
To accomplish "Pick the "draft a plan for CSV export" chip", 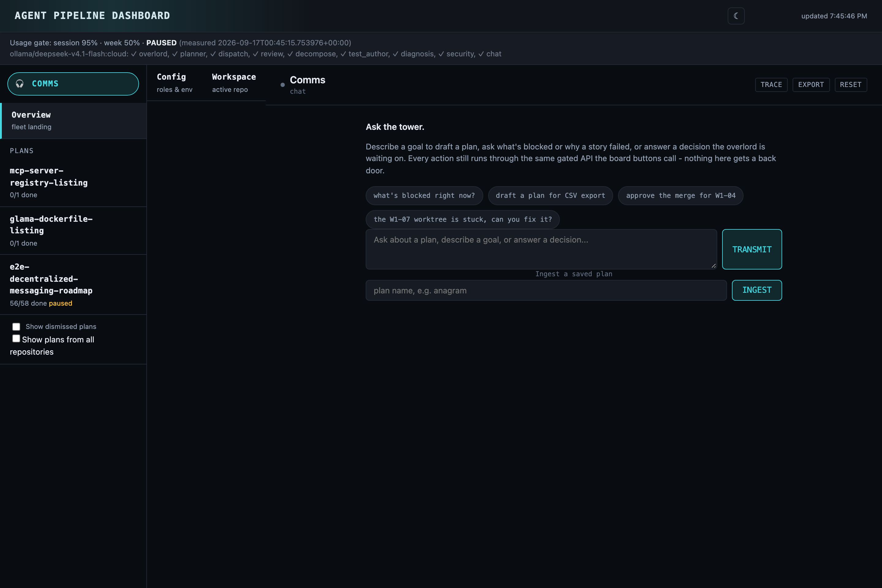I will tap(550, 195).
